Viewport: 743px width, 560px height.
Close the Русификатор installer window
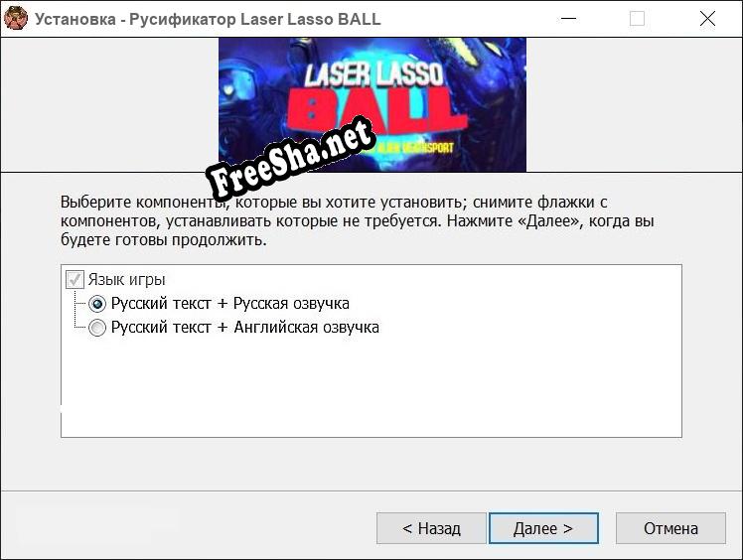[707, 19]
